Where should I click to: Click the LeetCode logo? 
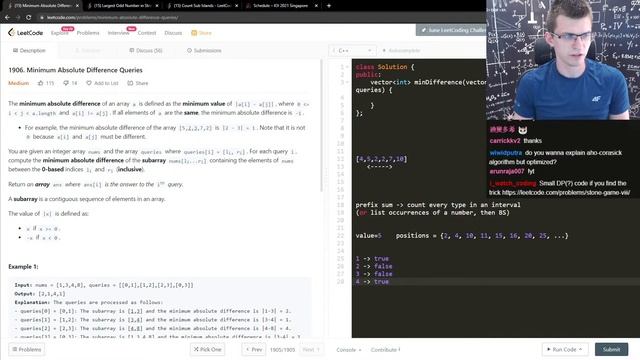point(25,33)
